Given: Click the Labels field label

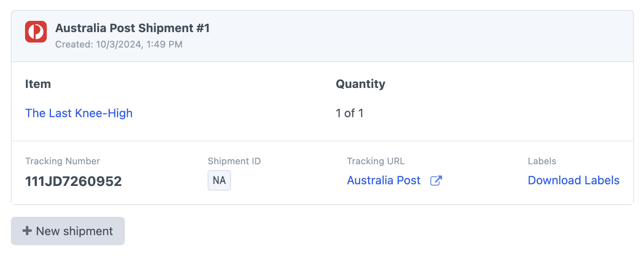Looking at the screenshot, I should coord(542,161).
